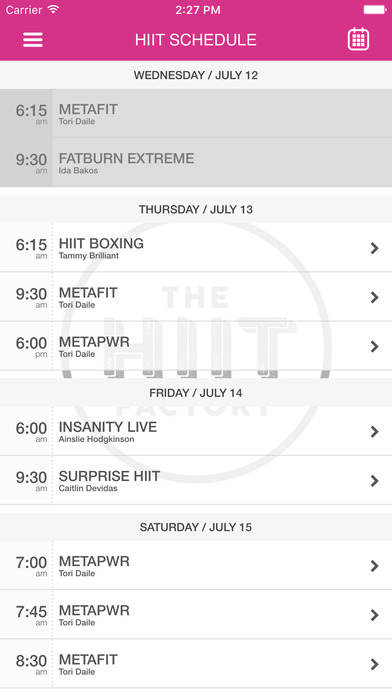Tap the battery status icon

coord(375,9)
